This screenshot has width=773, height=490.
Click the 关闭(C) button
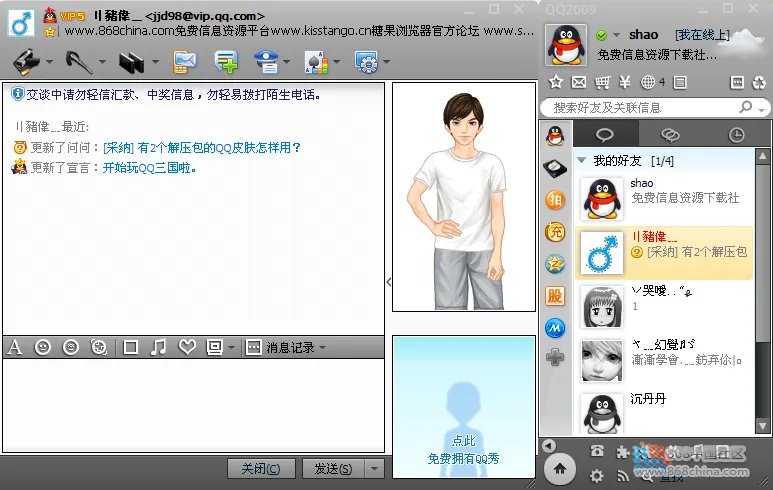261,468
